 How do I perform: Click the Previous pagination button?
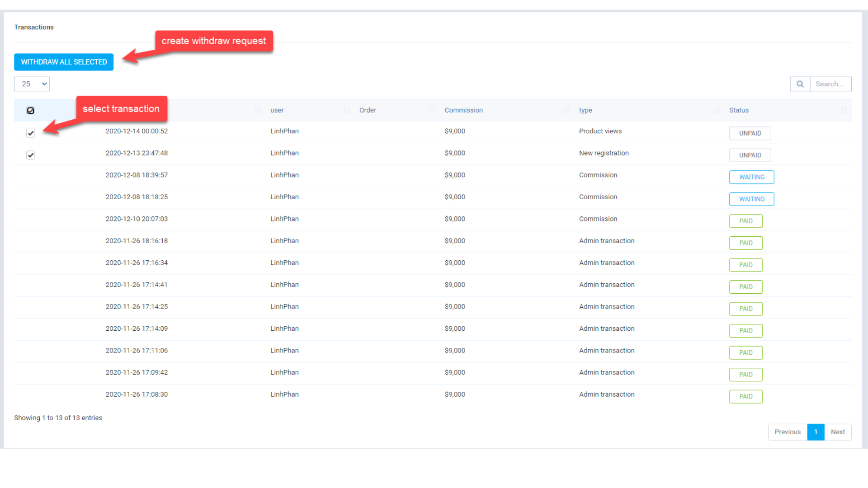pos(787,432)
